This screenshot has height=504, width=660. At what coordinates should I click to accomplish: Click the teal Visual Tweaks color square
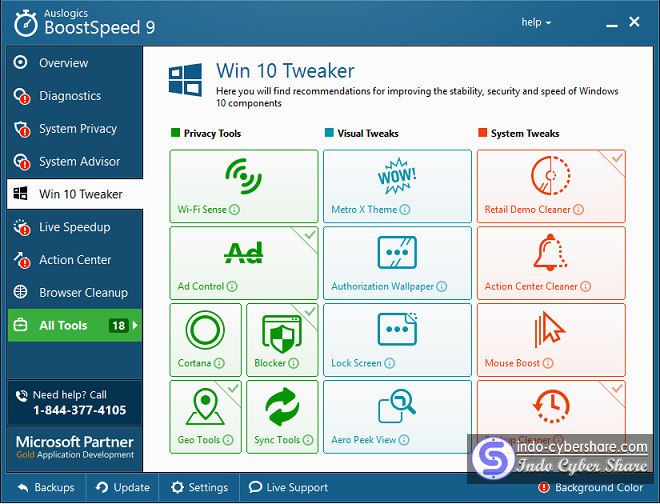(329, 133)
